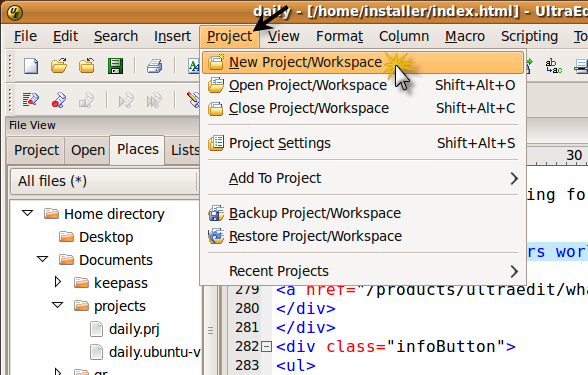Viewport: 588px width, 375px height.
Task: Click the grayed Play Macro Multiple Times icon
Action: coord(154,100)
